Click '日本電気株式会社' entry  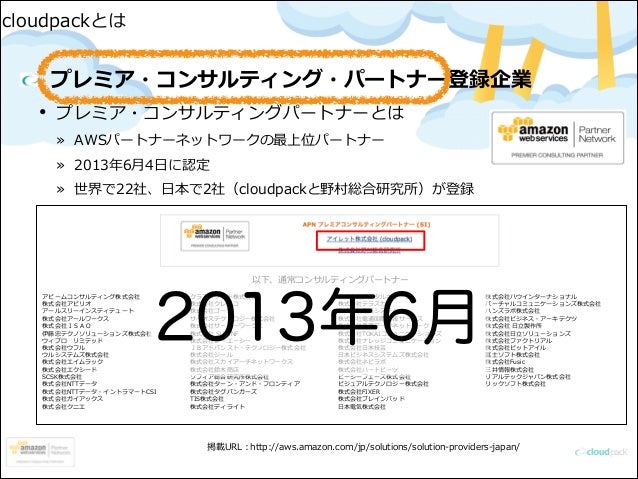tap(362, 406)
